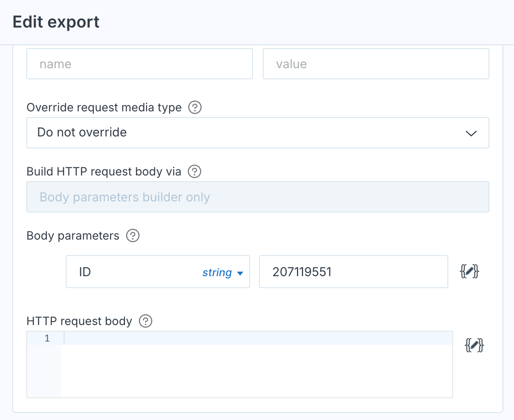Screen dimensions: 514x420
Task: Focus the name input field
Action: [139, 64]
